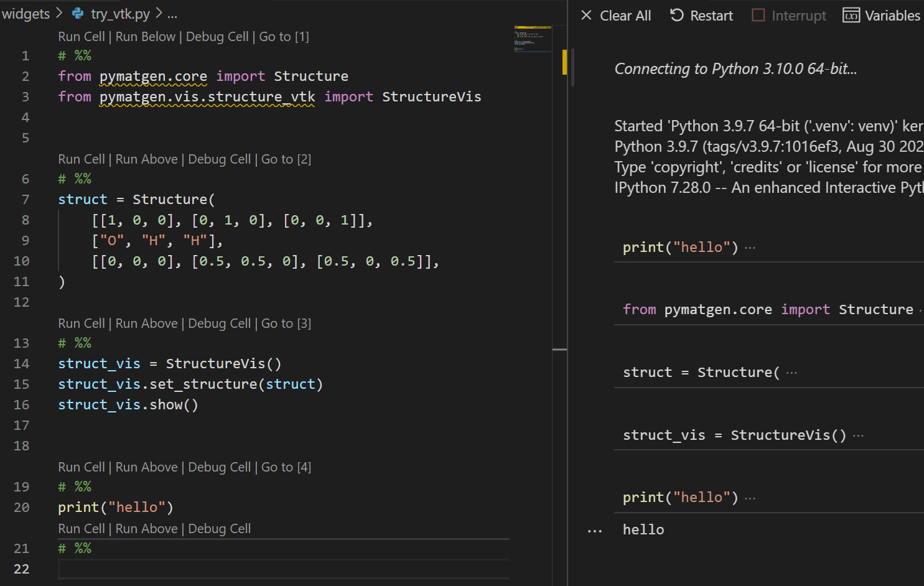Click the Python logo in the breadcrumb bar
Image resolution: width=924 pixels, height=586 pixels.
(76, 12)
